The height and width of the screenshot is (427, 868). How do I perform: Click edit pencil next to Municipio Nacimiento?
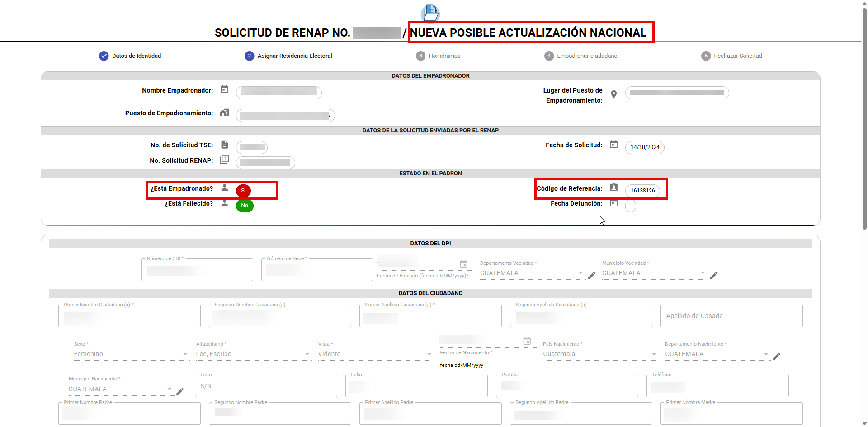179,392
